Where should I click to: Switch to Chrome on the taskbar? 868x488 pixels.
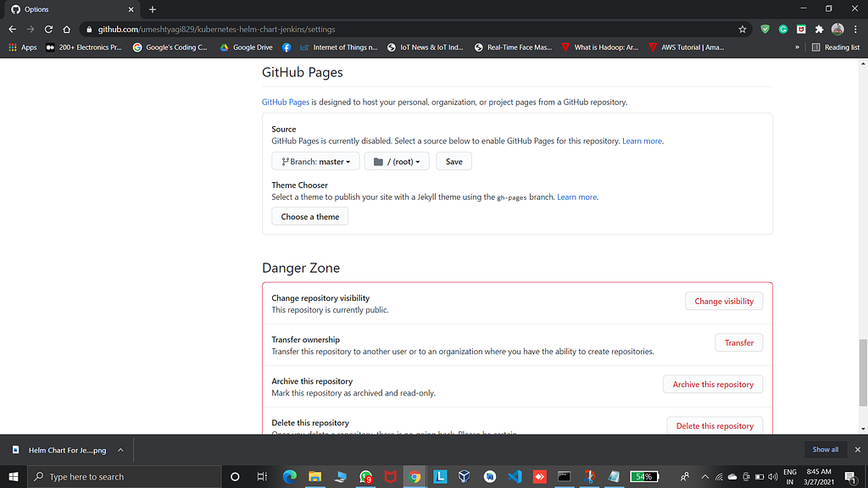point(415,476)
